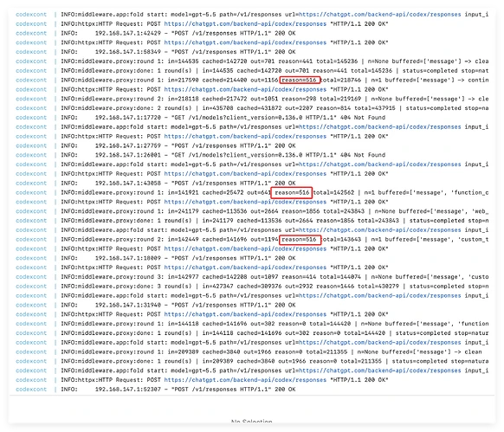Click the text 'round 3:' in the proxy log
Image resolution: width=504 pixels, height=432 pixels.
coord(151,277)
